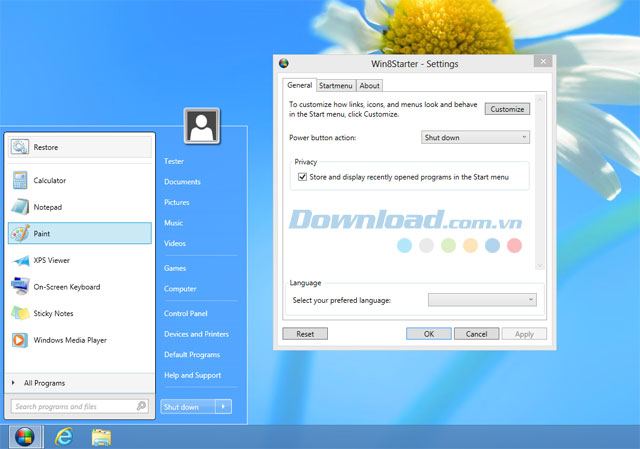Launch XPS Viewer
Screen dimensions: 640x449
click(x=51, y=260)
